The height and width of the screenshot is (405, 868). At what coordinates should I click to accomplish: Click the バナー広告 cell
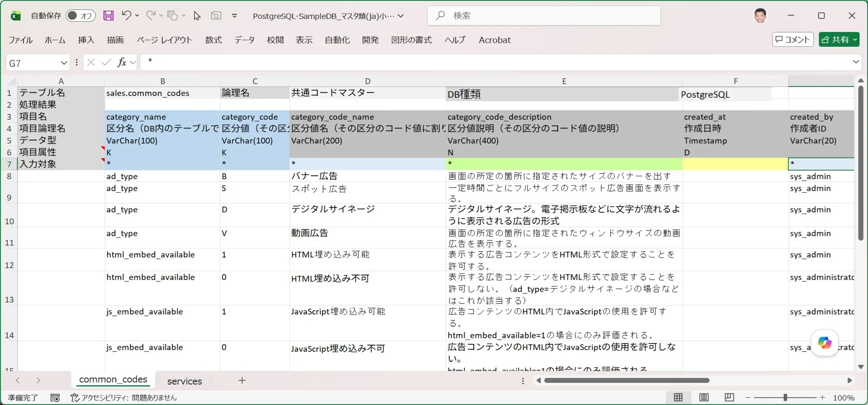coord(368,176)
